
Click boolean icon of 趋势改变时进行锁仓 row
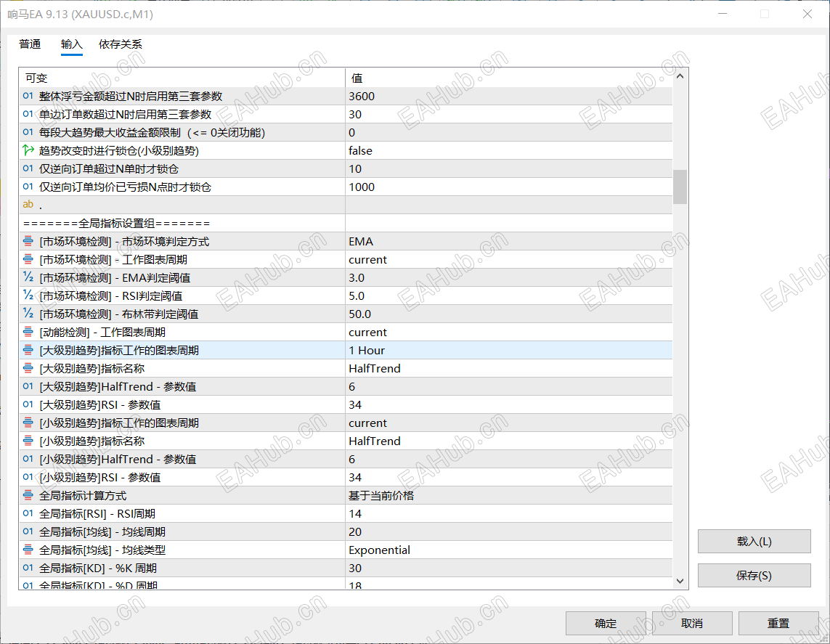point(28,150)
